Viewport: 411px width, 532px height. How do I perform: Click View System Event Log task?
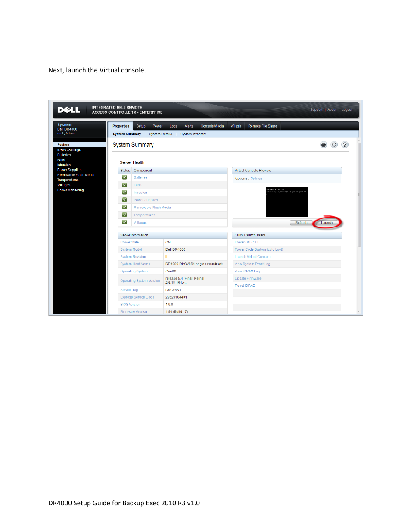(252, 264)
